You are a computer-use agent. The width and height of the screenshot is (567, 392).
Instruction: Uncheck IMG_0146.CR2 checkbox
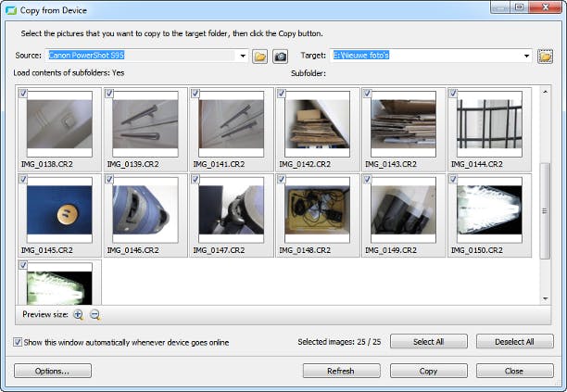[109, 179]
